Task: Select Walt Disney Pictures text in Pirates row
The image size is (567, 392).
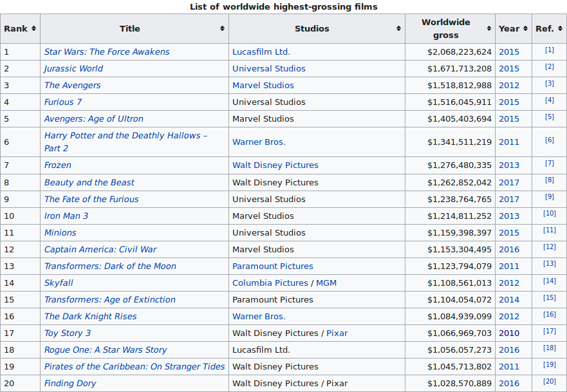Action: tap(275, 366)
